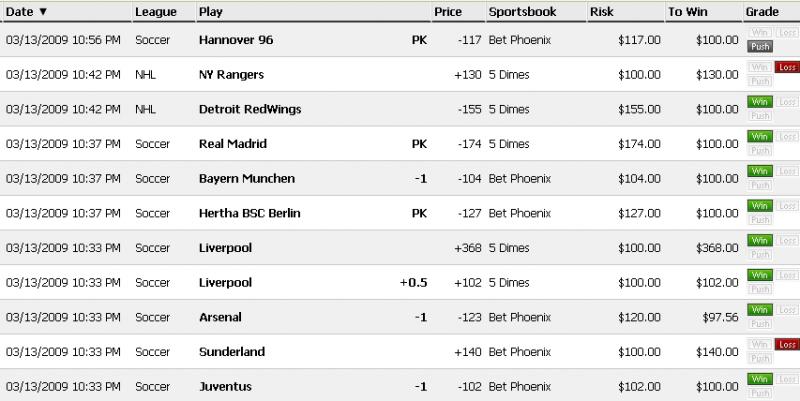800x401 pixels.
Task: Sort the table by League column
Action: click(x=155, y=11)
